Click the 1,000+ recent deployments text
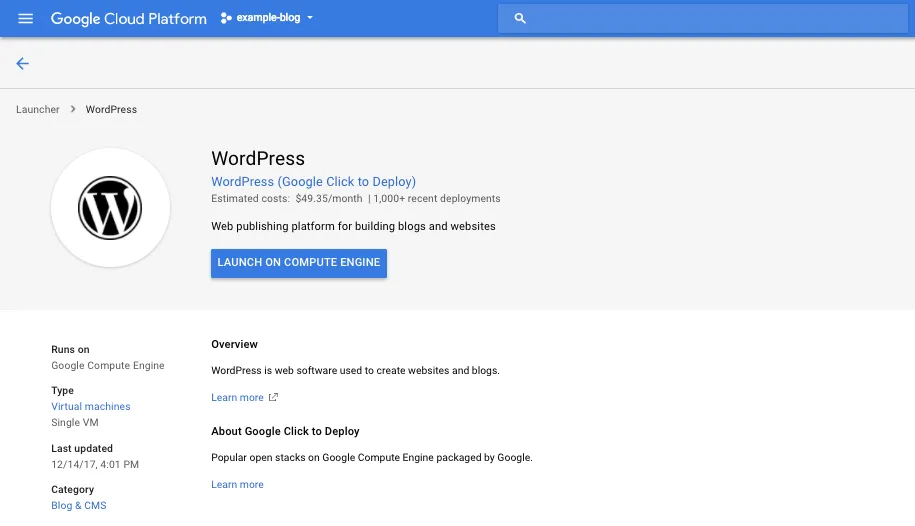915x526 pixels. tap(436, 198)
